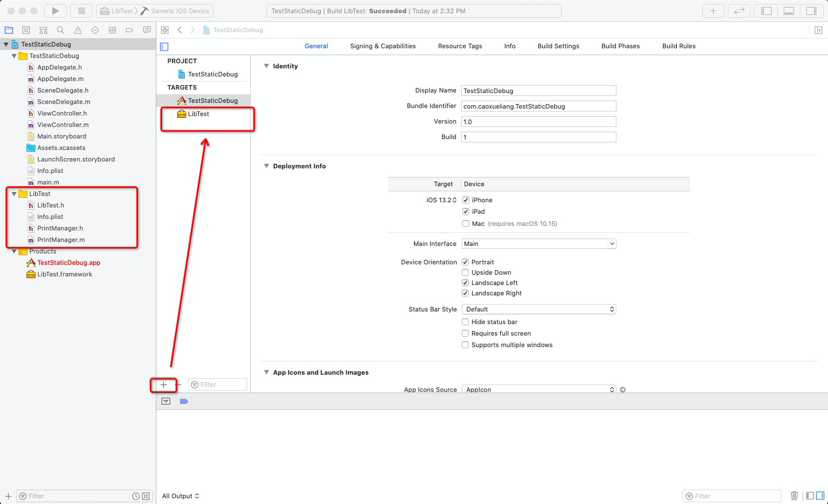
Task: Open the Report navigator
Action: point(147,30)
